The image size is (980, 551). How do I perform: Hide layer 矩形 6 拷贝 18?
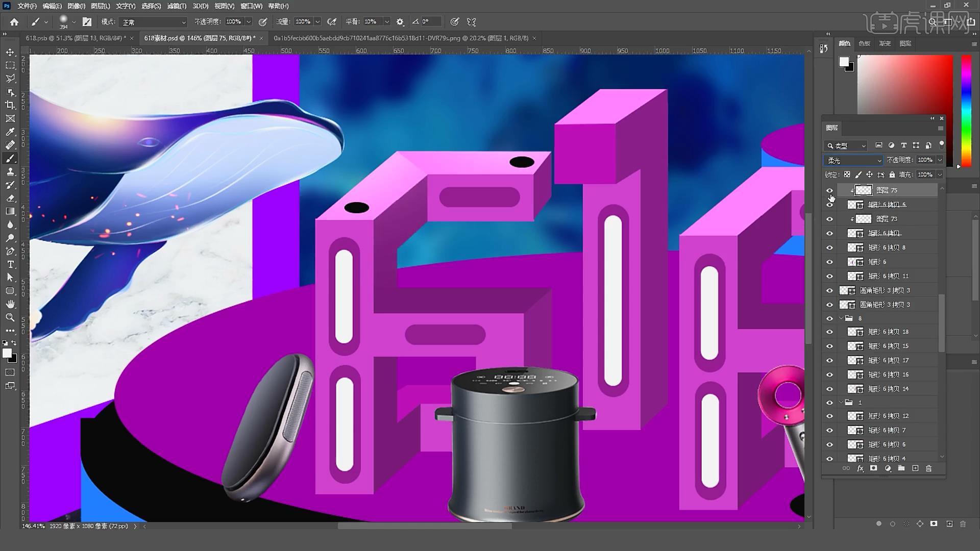[x=829, y=332]
